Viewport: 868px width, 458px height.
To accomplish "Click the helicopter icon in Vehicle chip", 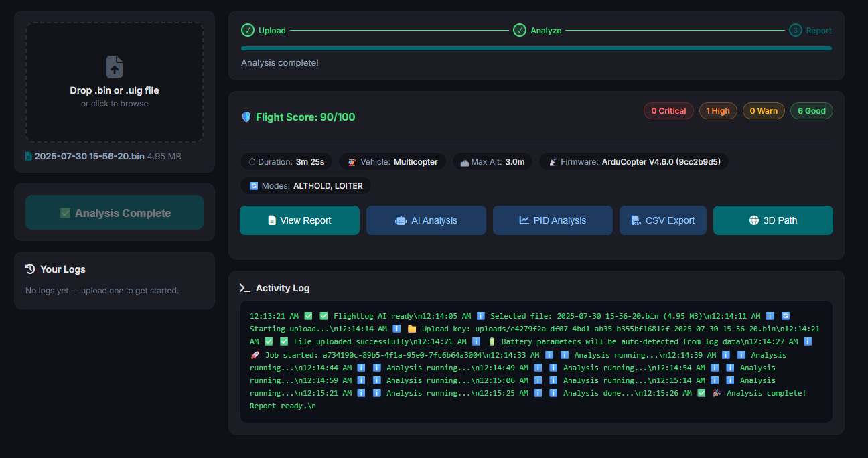I will [x=352, y=162].
